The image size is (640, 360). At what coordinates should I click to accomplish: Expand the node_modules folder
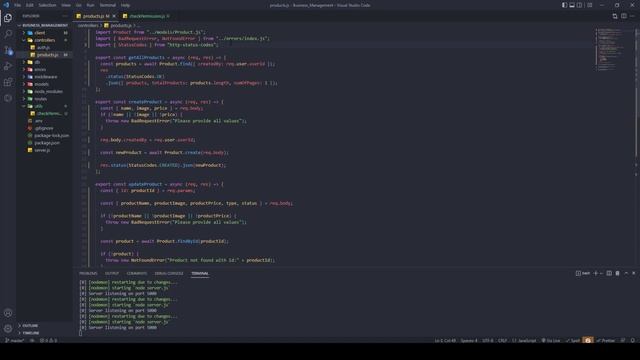click(44, 91)
